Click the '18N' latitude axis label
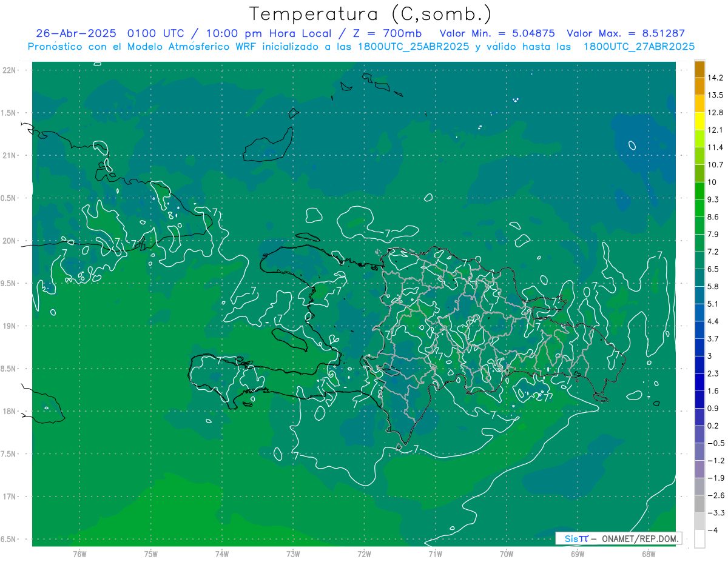Screen dimensions: 728x562 click(x=10, y=412)
